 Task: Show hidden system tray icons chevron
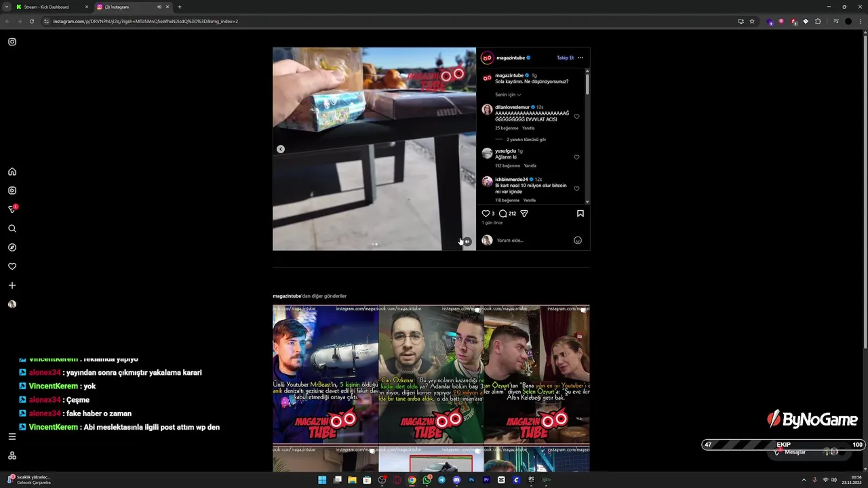(x=804, y=480)
